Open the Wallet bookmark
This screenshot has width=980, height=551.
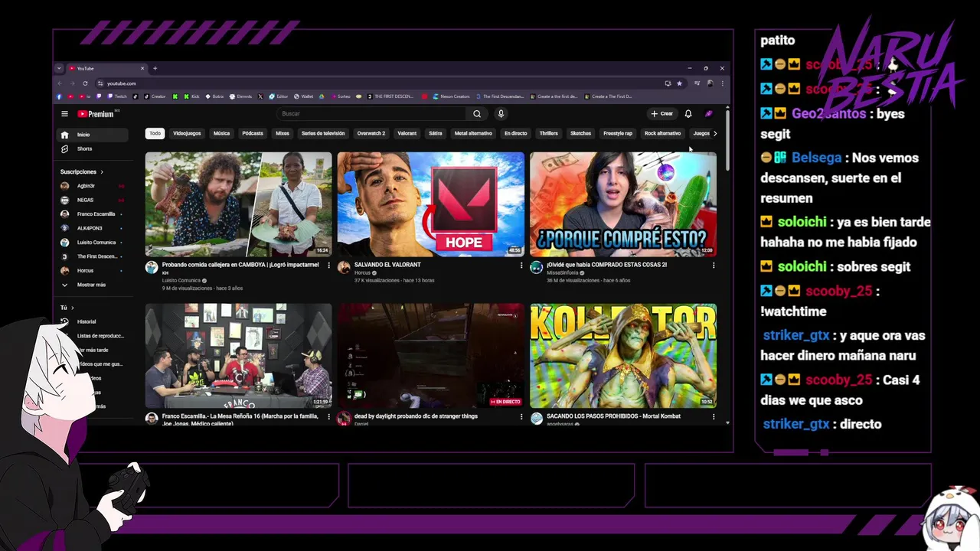coord(302,96)
